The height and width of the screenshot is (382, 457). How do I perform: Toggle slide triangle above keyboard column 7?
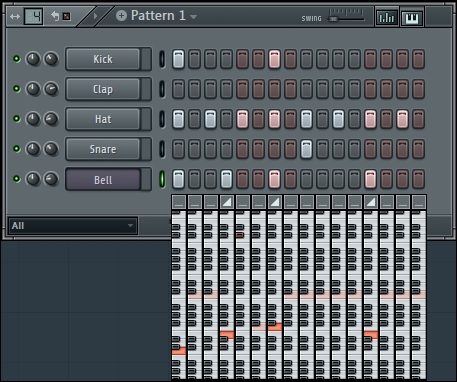(x=275, y=202)
